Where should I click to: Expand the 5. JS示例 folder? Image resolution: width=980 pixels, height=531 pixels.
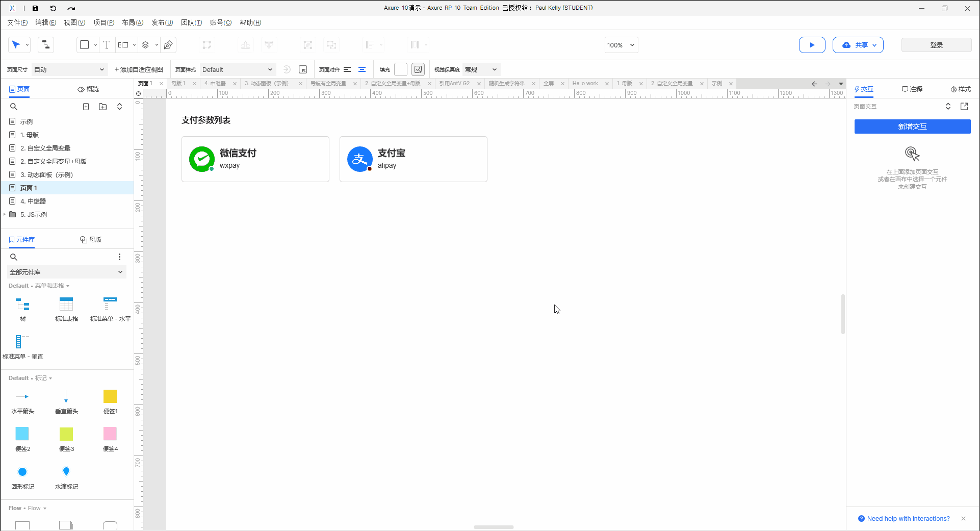click(5, 215)
